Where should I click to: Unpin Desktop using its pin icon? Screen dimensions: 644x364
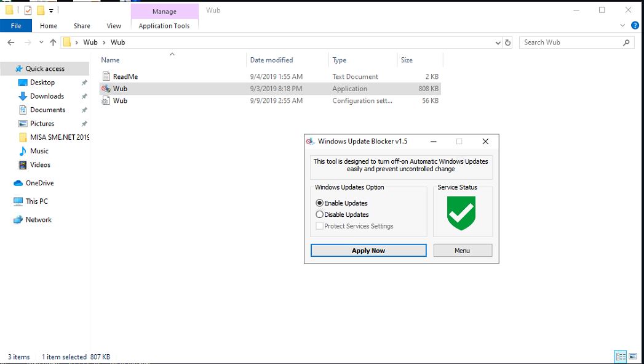click(x=84, y=83)
